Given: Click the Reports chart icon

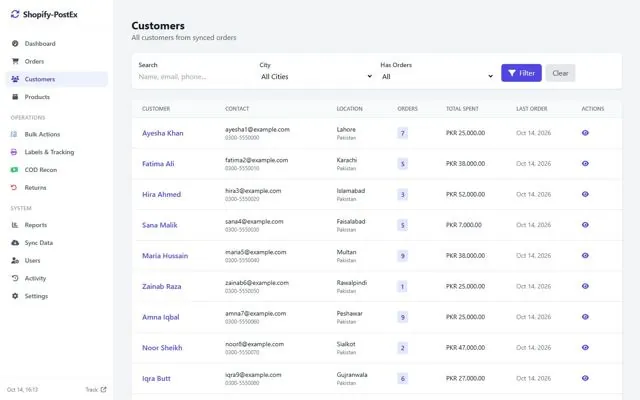Looking at the screenshot, I should click(15, 224).
